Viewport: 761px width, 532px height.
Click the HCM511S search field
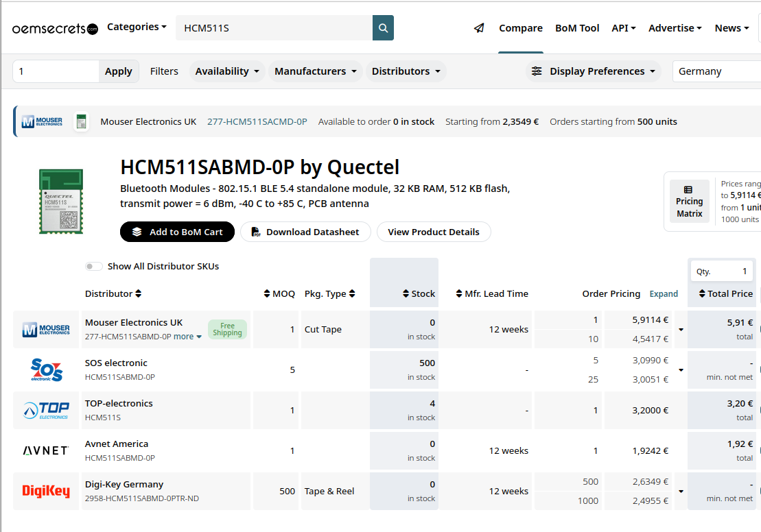coord(274,27)
